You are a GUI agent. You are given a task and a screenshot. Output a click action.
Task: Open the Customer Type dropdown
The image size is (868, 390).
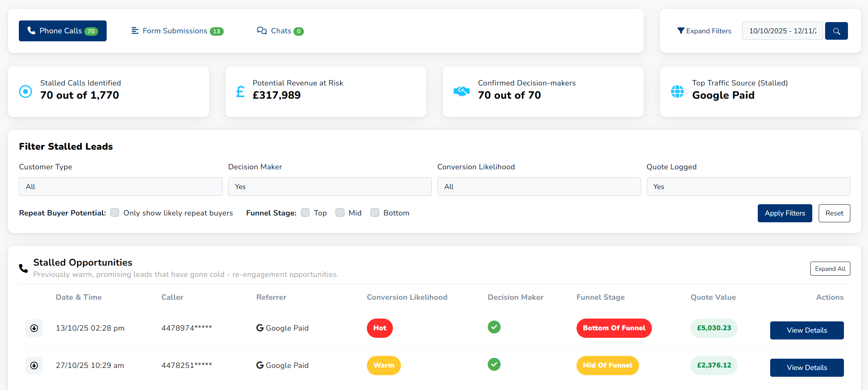[x=120, y=187]
